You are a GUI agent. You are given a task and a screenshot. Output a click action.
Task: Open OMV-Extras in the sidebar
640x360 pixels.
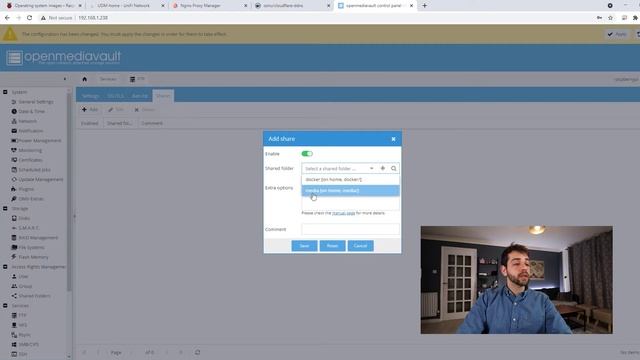pos(31,199)
